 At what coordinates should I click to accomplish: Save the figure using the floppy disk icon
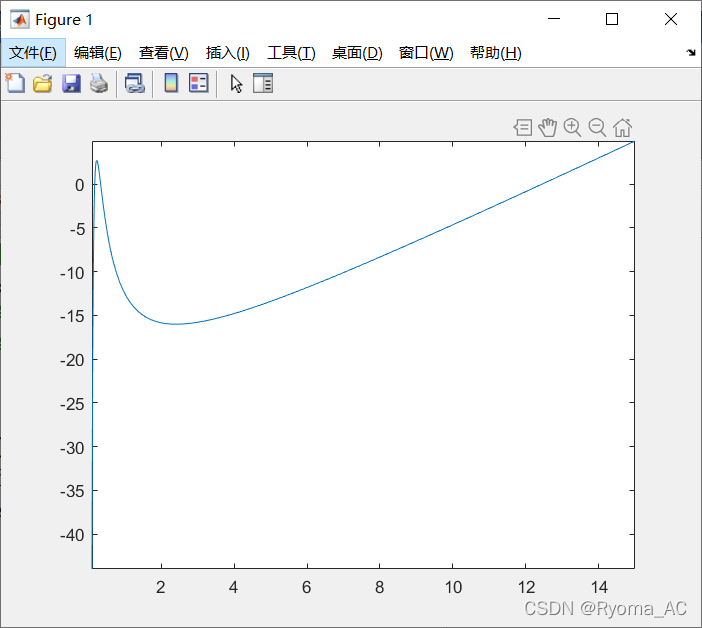click(71, 84)
